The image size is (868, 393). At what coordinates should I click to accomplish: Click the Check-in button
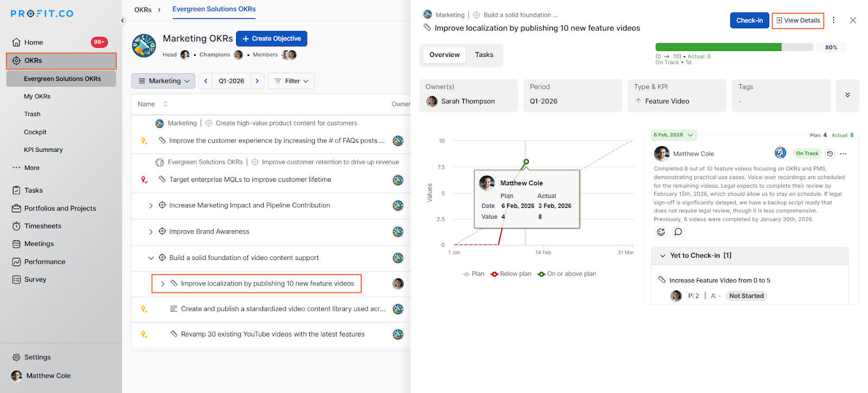tap(749, 21)
